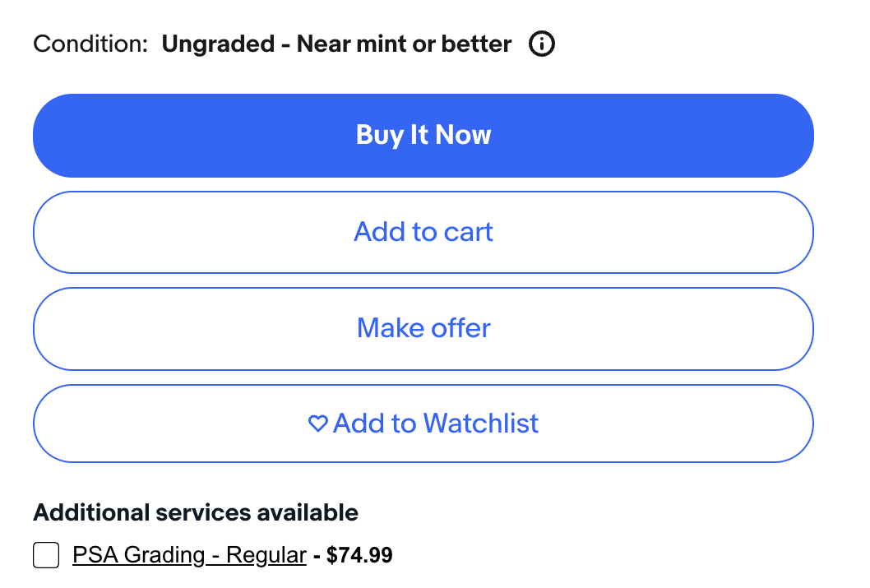Tick the PSA Grading checkbox
This screenshot has width=870, height=588.
click(x=46, y=556)
